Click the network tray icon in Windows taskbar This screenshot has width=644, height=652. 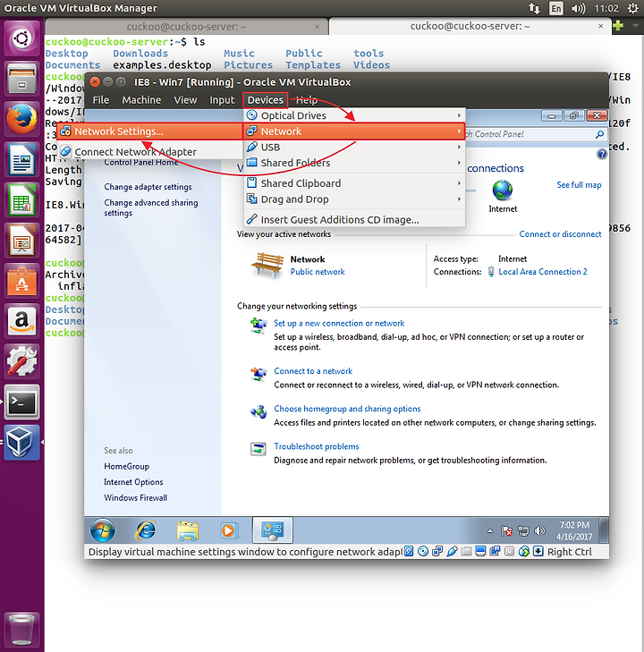(x=523, y=531)
